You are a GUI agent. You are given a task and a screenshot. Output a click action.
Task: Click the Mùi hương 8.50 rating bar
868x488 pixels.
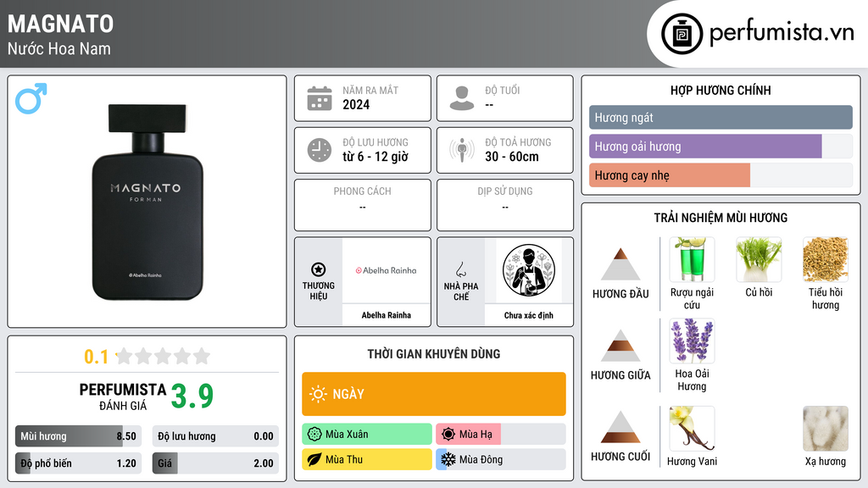(78, 436)
